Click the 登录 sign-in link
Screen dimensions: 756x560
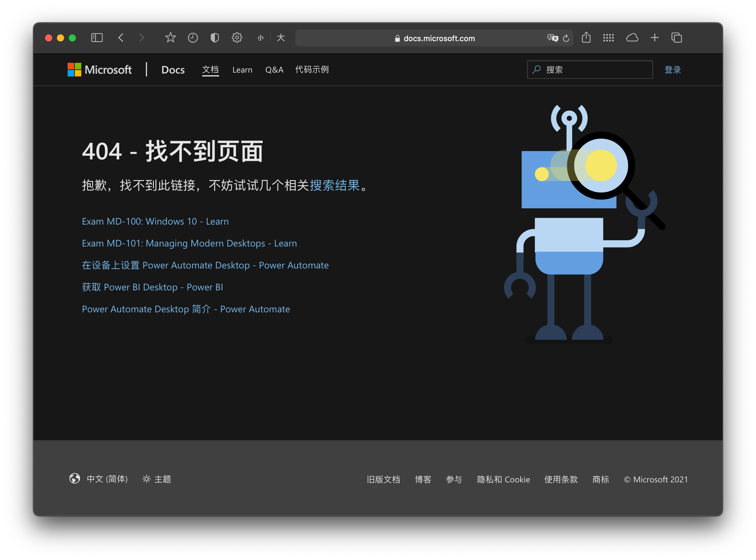(x=673, y=70)
